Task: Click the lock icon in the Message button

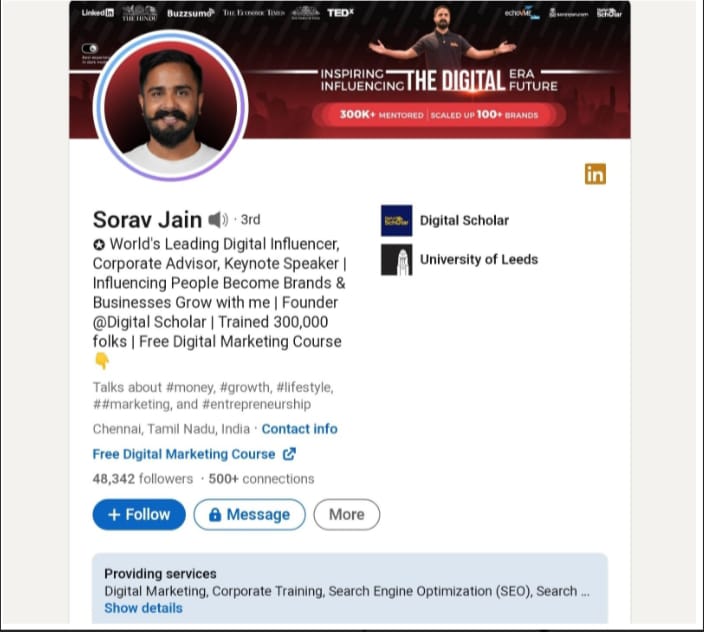Action: click(215, 514)
